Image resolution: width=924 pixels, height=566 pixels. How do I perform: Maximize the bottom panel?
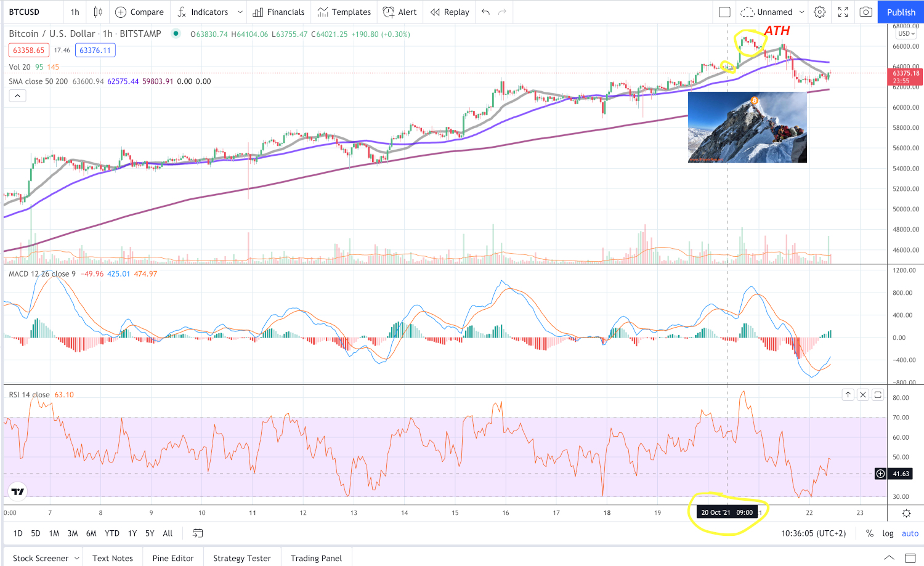pyautogui.click(x=910, y=558)
